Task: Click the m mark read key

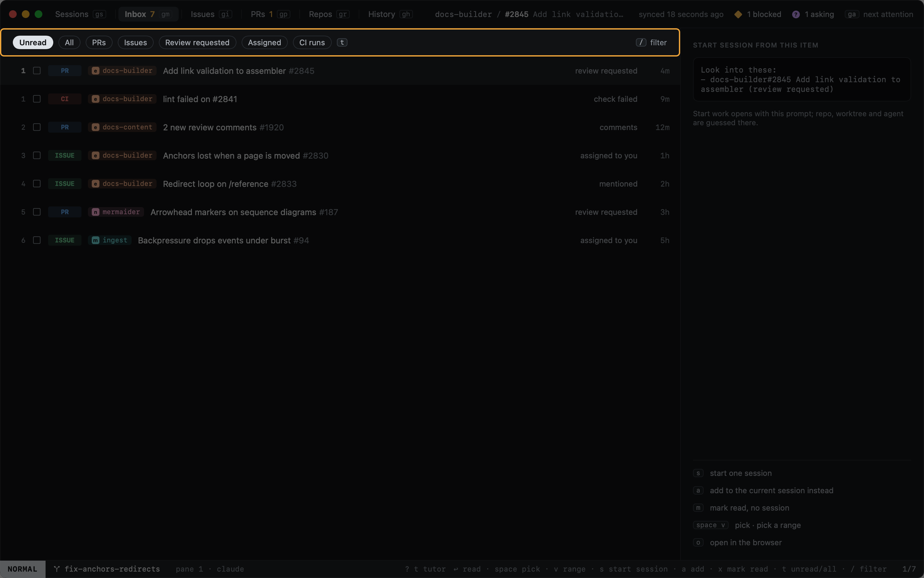Action: coord(698,508)
